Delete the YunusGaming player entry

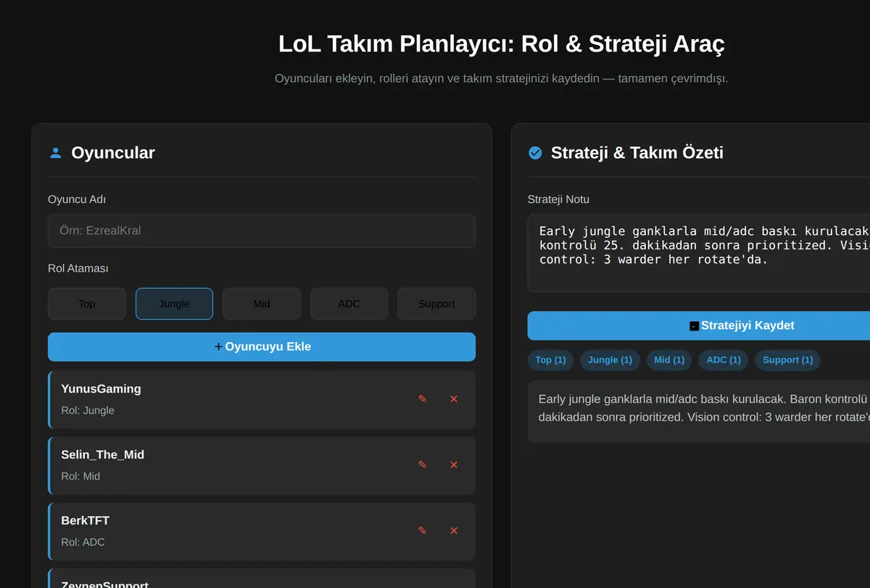454,399
